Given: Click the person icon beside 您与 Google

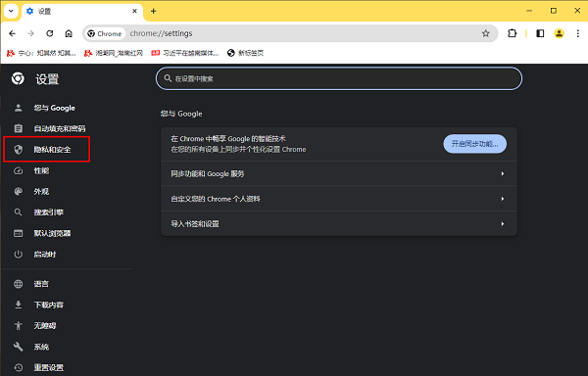Looking at the screenshot, I should point(18,108).
